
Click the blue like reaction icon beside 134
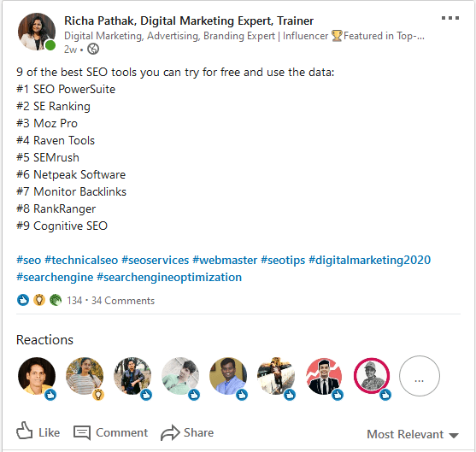[23, 300]
